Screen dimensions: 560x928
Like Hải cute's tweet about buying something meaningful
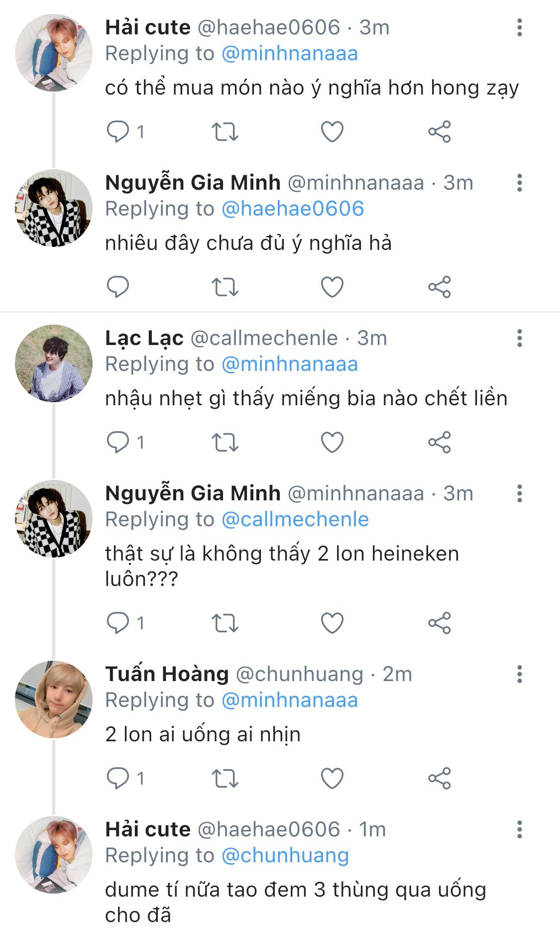click(332, 132)
